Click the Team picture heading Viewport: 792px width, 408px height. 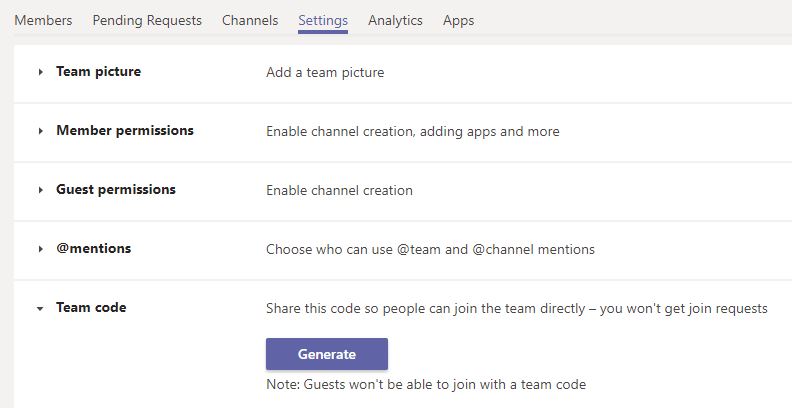coord(98,72)
